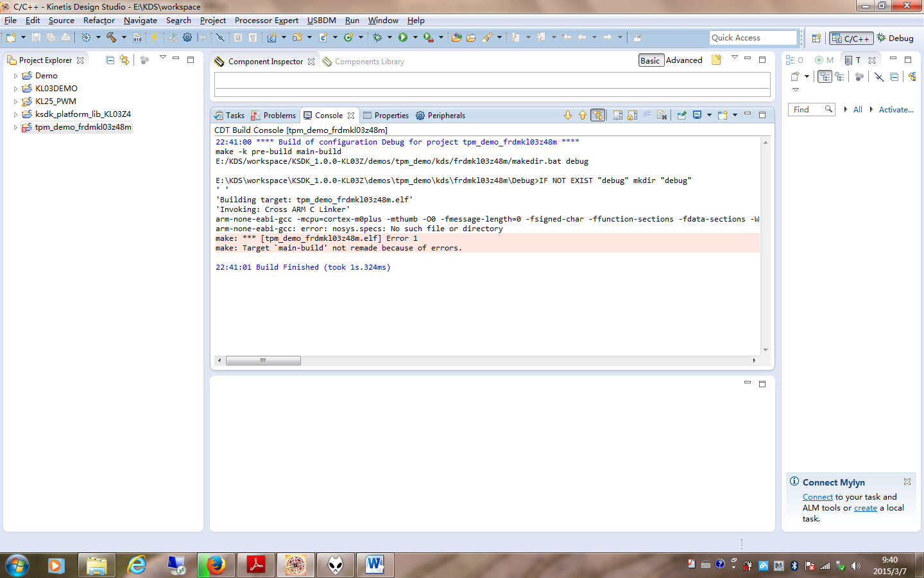The height and width of the screenshot is (578, 924).
Task: Click Display Selected Console monitor icon
Action: [697, 115]
